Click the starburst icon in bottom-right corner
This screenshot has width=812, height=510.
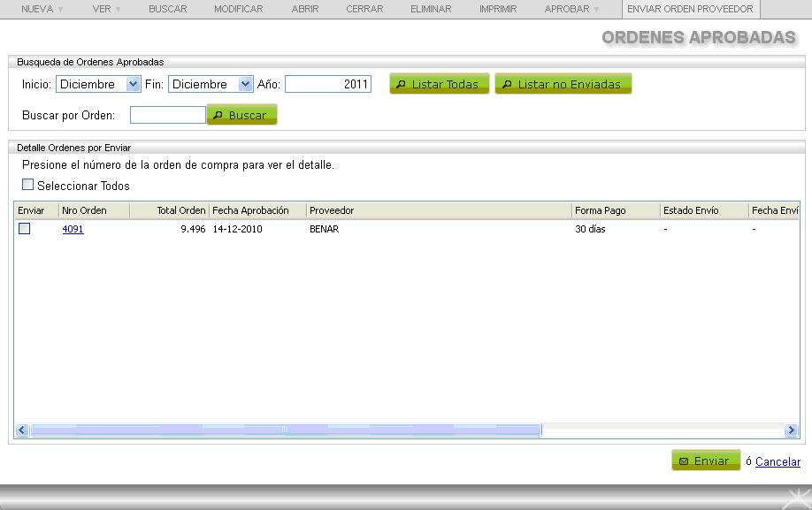pyautogui.click(x=794, y=498)
